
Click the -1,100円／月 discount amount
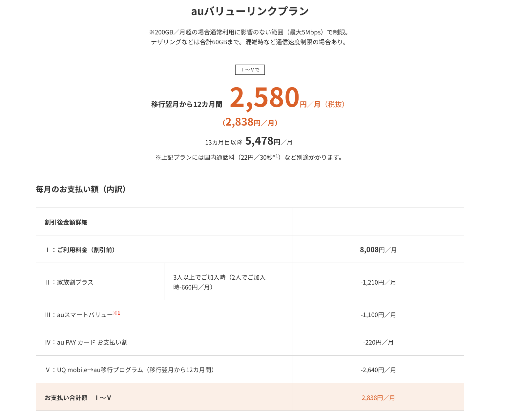tap(378, 315)
